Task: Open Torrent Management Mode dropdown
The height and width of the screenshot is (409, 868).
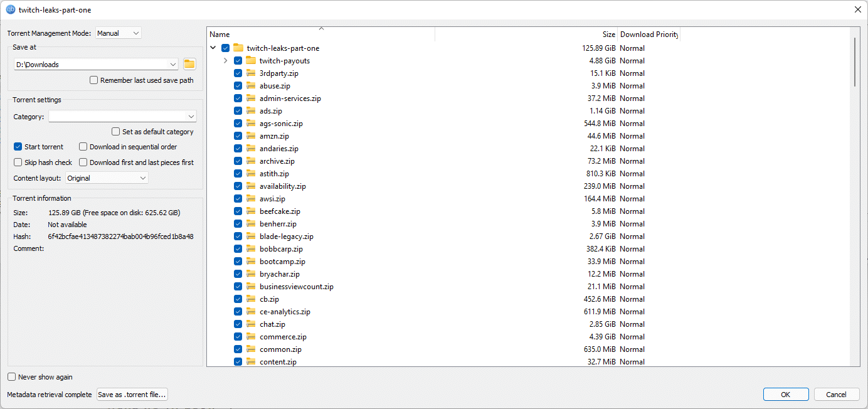Action: click(x=119, y=33)
